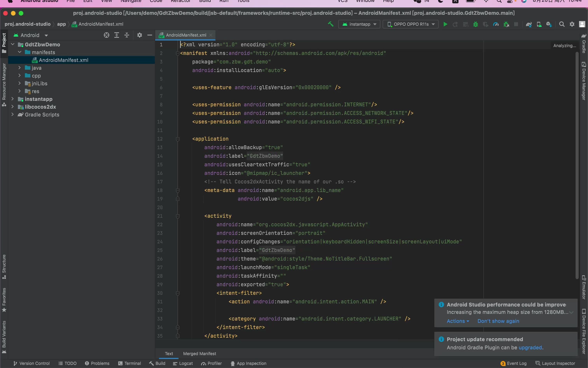This screenshot has width=588, height=368.
Task: Expand the jniLibs folder
Action: [x=20, y=83]
